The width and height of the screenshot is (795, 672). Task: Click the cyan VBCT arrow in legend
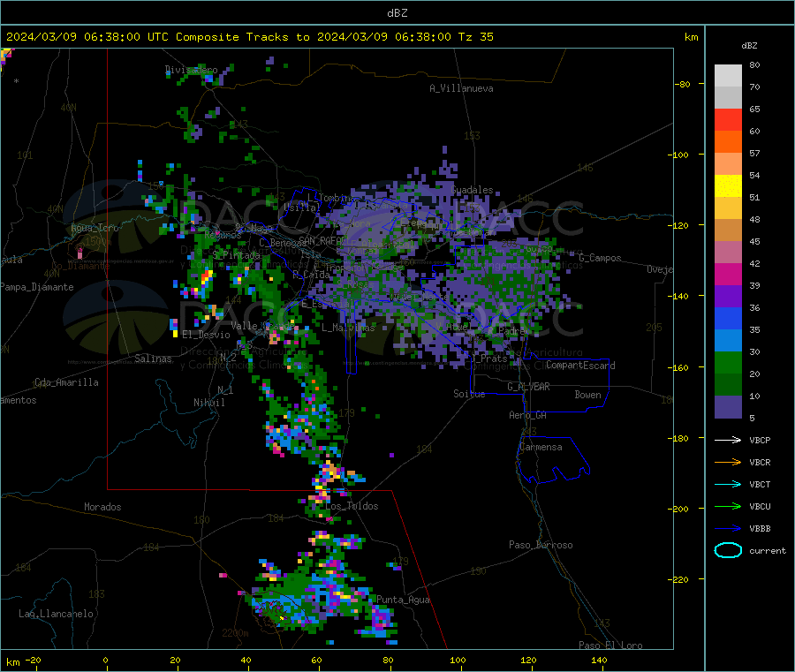728,485
